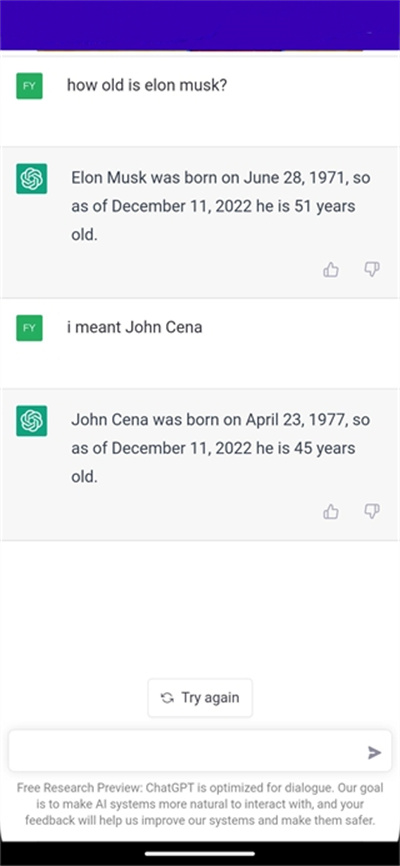
Task: Select the 'i meant John Cena' message
Action: point(135,327)
